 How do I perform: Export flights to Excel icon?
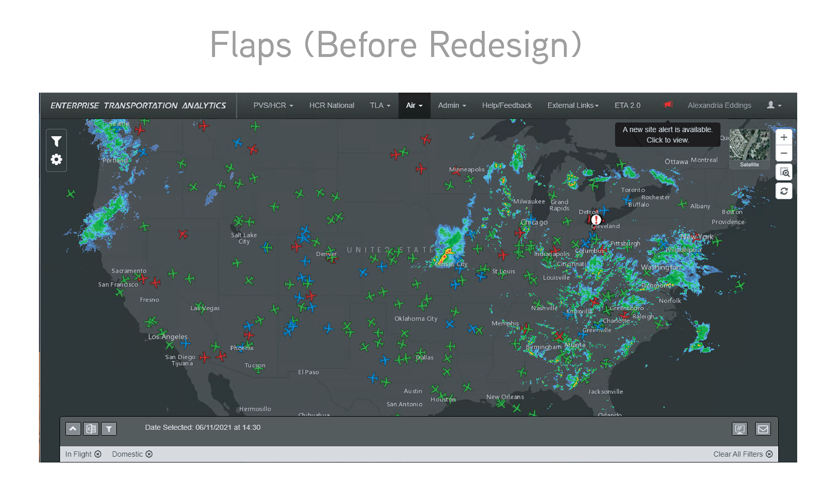tap(91, 429)
